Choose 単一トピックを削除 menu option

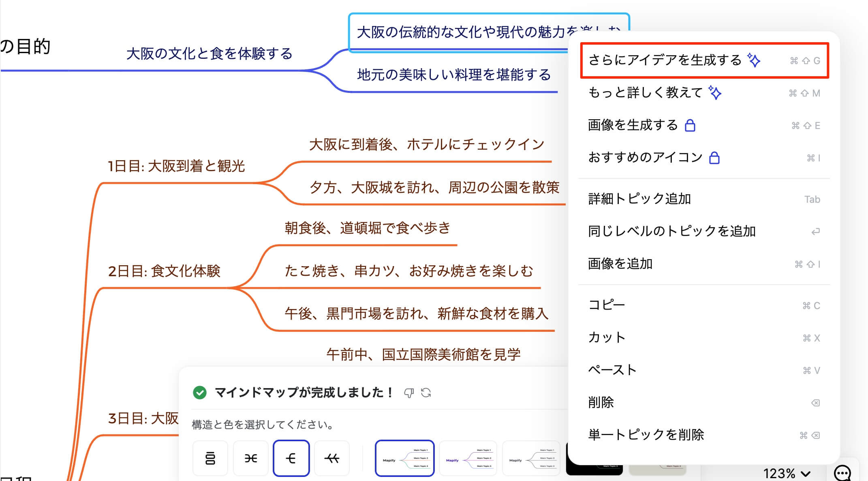click(x=646, y=435)
